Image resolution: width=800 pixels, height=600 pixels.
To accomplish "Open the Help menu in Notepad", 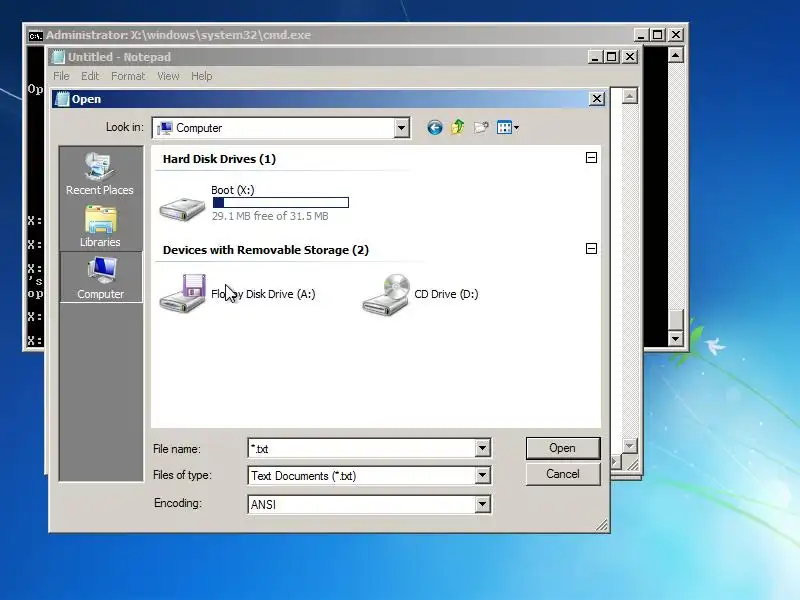I will click(x=202, y=76).
